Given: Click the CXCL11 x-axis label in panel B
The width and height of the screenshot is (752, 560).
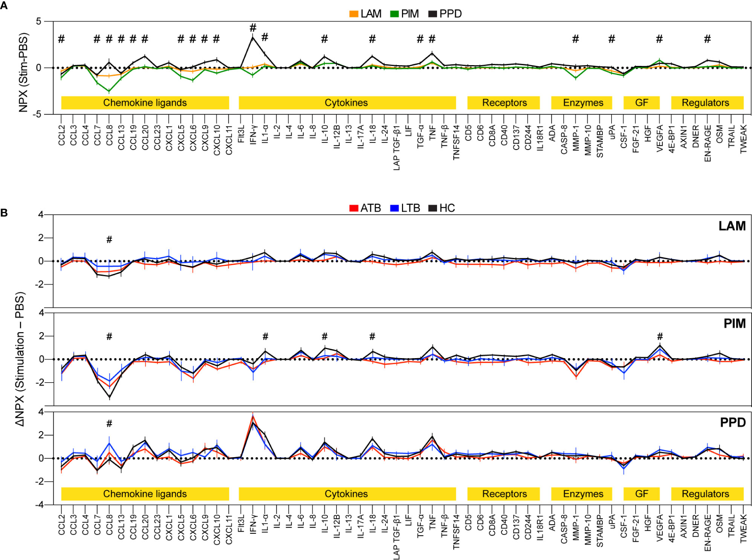Looking at the screenshot, I should pyautogui.click(x=229, y=529).
